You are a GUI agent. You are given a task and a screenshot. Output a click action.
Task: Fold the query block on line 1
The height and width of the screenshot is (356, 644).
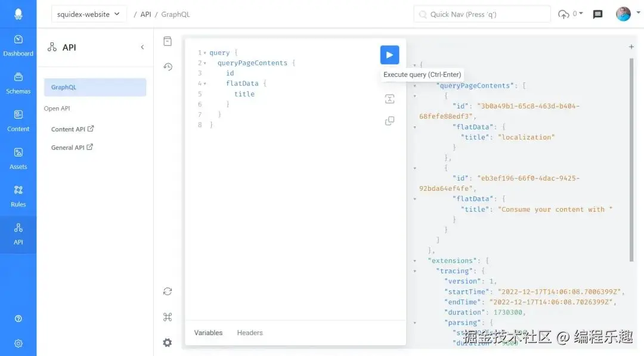205,53
